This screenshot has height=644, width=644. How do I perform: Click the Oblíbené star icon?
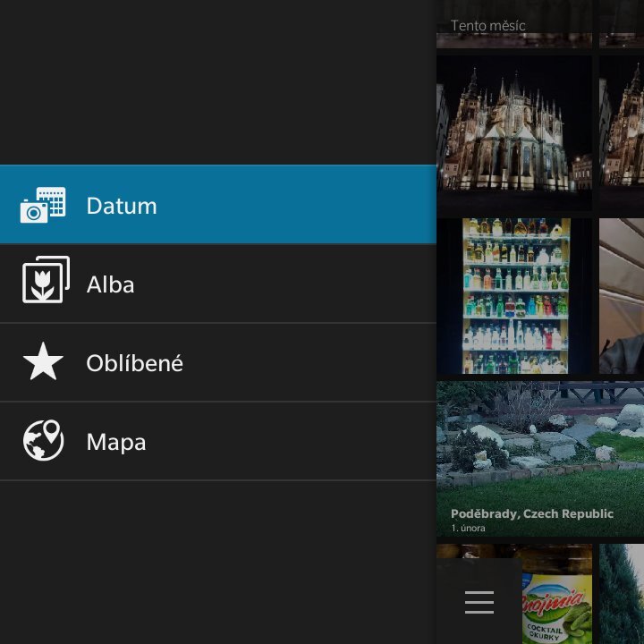(43, 363)
